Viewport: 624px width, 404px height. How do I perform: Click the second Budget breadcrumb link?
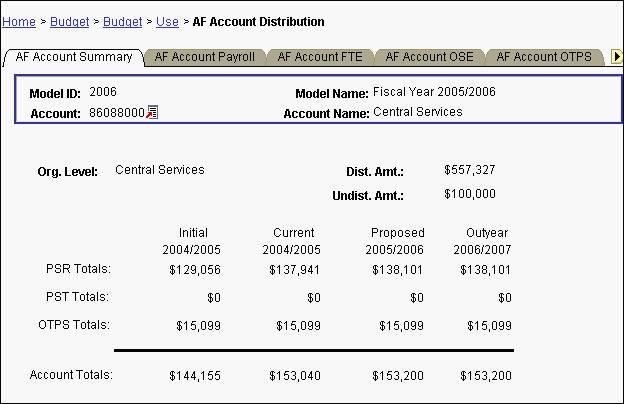122,21
